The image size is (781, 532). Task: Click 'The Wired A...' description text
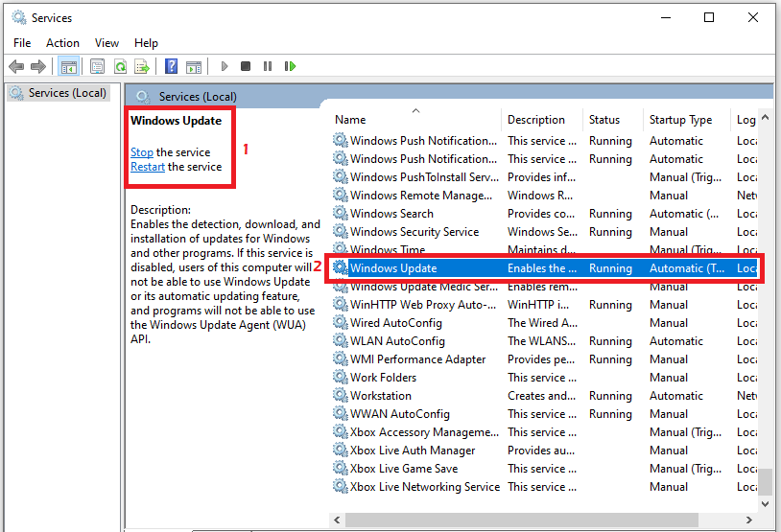point(542,322)
